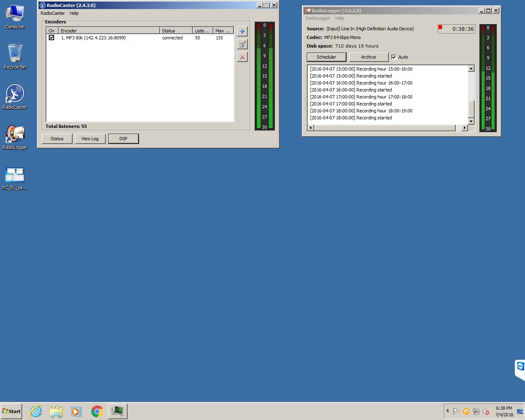The height and width of the screenshot is (420, 525).
Task: Click the View Log button
Action: tap(90, 139)
